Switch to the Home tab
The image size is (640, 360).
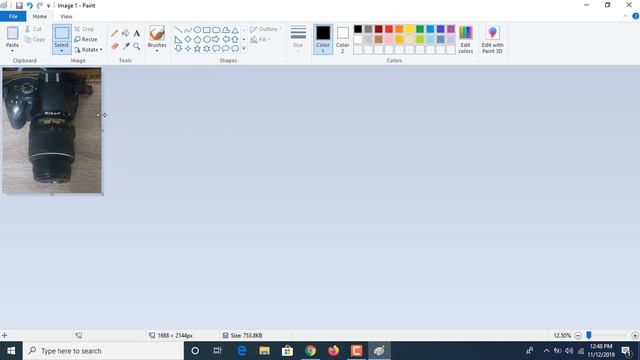[x=40, y=16]
